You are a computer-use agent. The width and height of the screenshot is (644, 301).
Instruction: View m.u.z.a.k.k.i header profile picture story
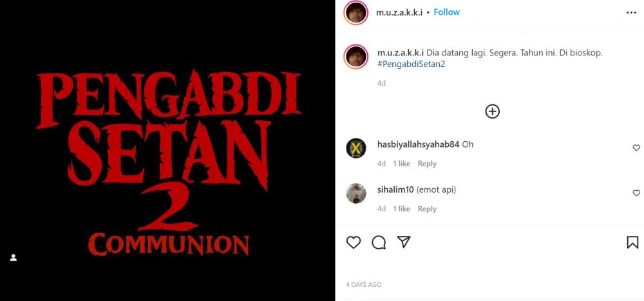(x=356, y=13)
